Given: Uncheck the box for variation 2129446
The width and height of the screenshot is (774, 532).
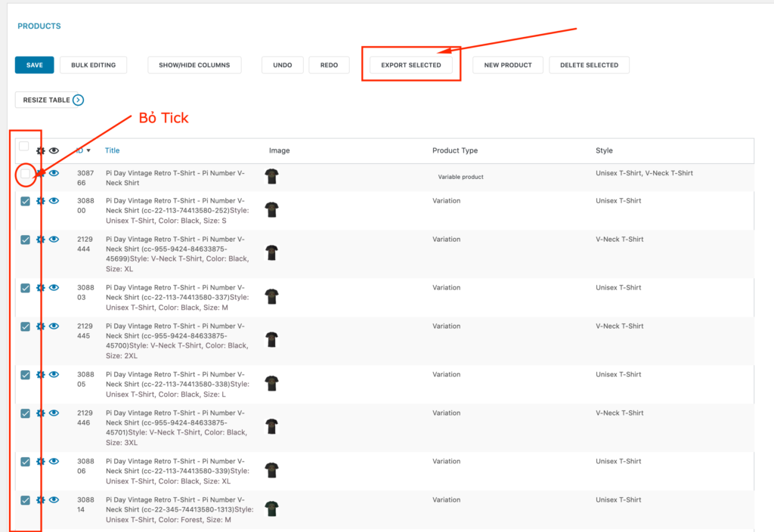Looking at the screenshot, I should [x=25, y=413].
